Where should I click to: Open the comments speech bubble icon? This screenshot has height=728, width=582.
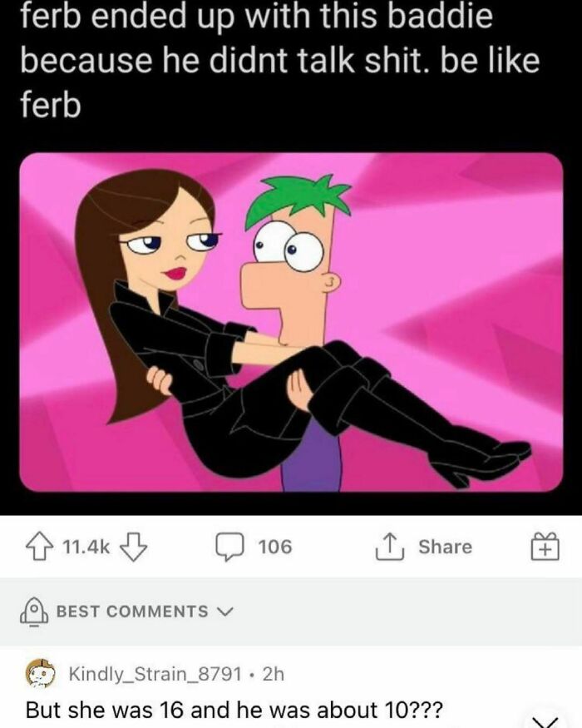[229, 547]
